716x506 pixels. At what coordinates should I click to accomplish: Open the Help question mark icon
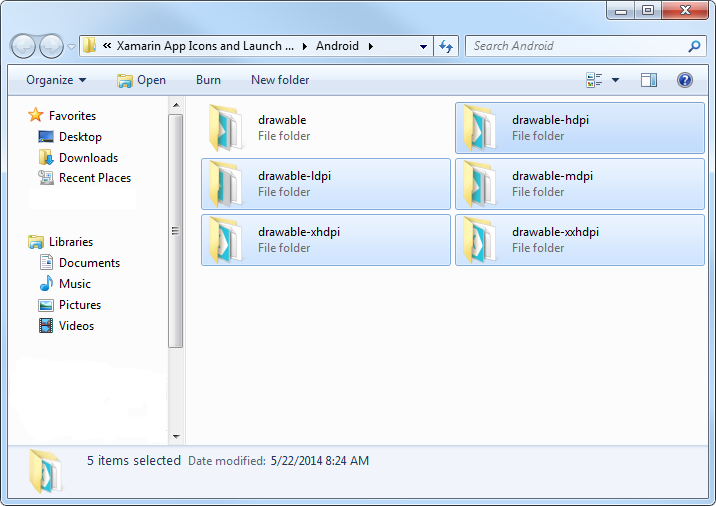click(685, 80)
